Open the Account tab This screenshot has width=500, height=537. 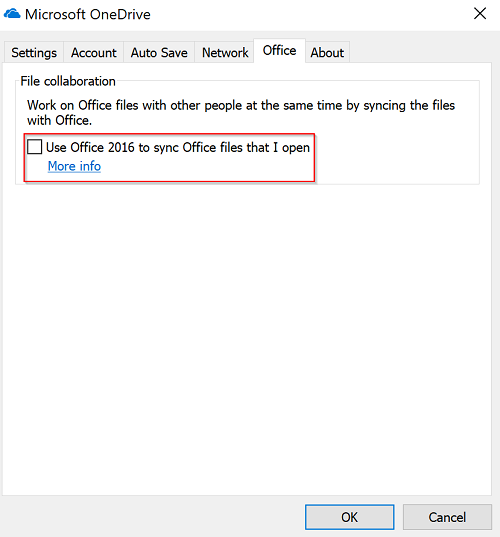point(93,53)
